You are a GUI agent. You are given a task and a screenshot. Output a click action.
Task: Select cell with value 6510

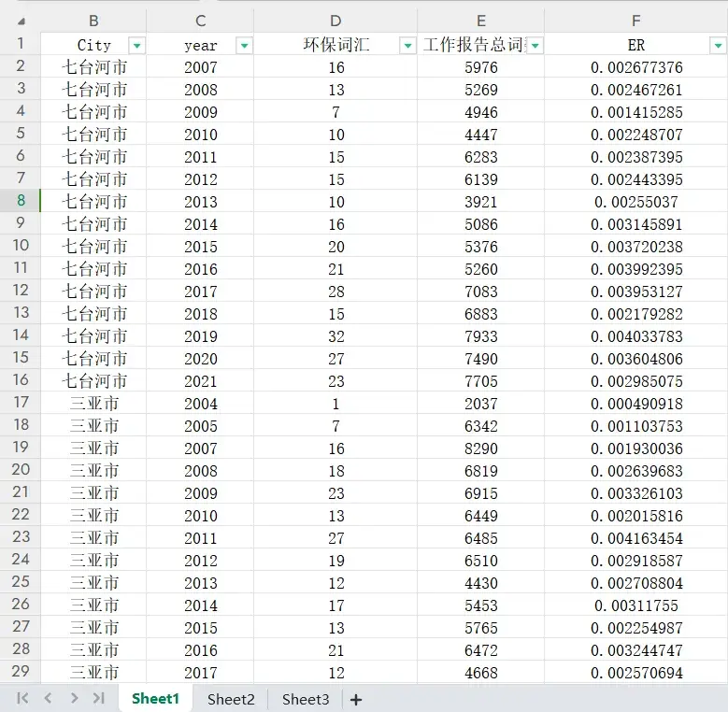coord(481,561)
